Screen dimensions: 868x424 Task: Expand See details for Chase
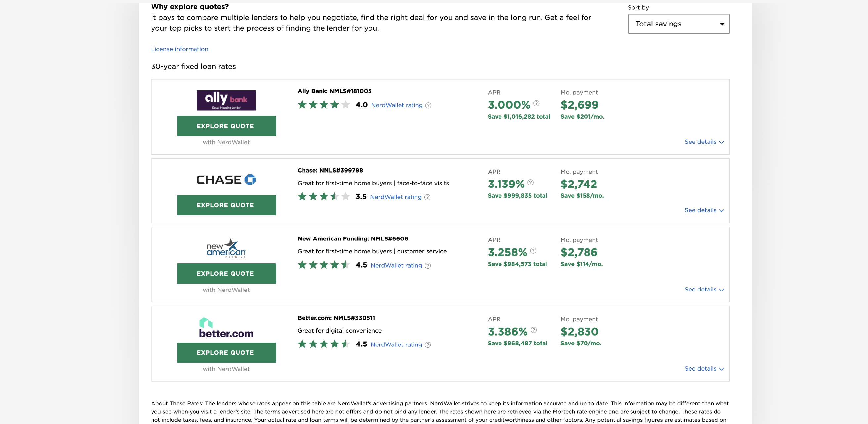(x=704, y=210)
